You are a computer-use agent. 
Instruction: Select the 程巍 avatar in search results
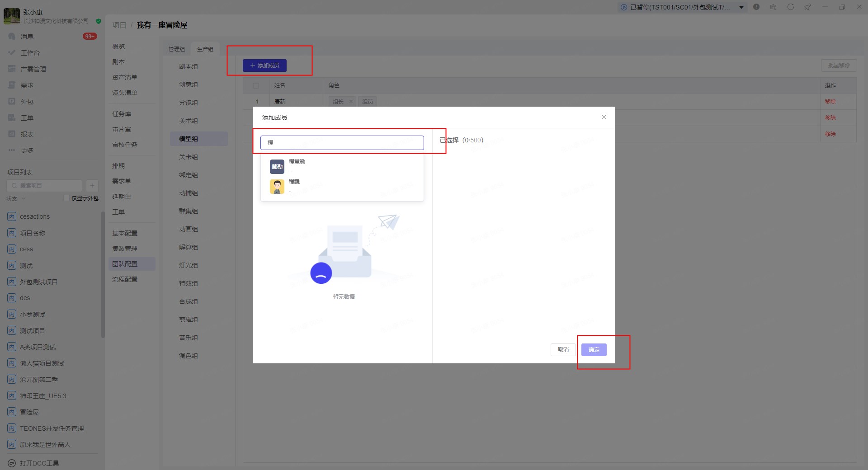(277, 186)
